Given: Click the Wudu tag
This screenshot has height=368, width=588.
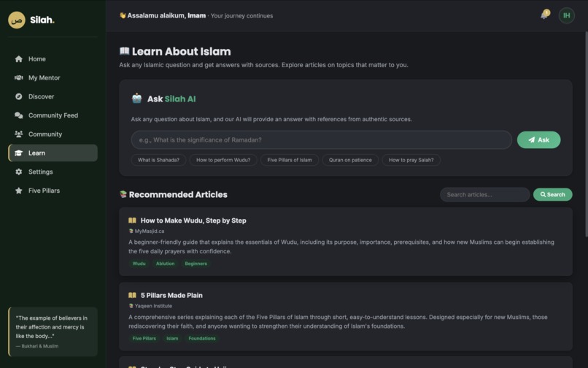Looking at the screenshot, I should point(139,264).
